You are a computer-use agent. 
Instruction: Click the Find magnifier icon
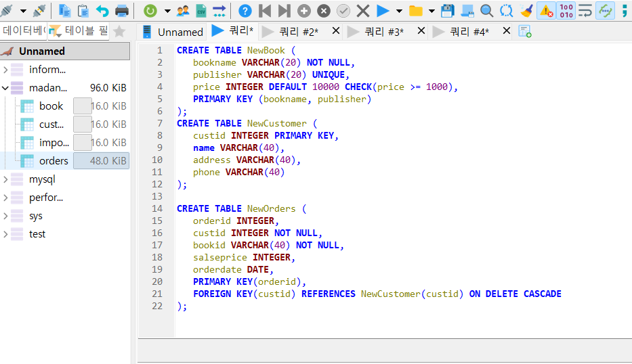click(x=487, y=11)
